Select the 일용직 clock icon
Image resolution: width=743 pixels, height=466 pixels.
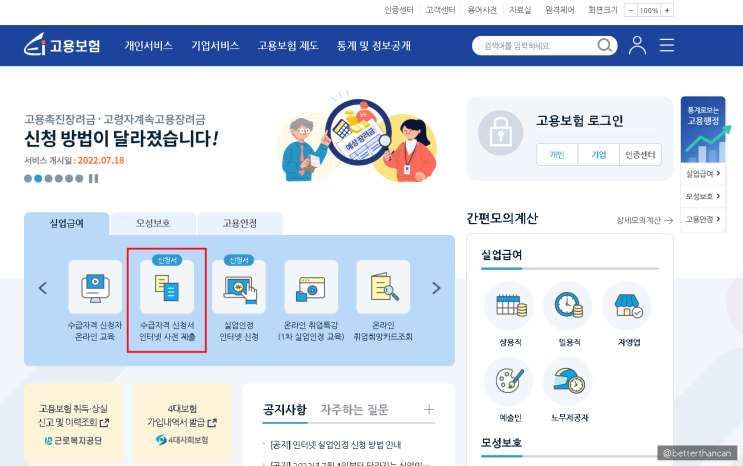pyautogui.click(x=569, y=306)
